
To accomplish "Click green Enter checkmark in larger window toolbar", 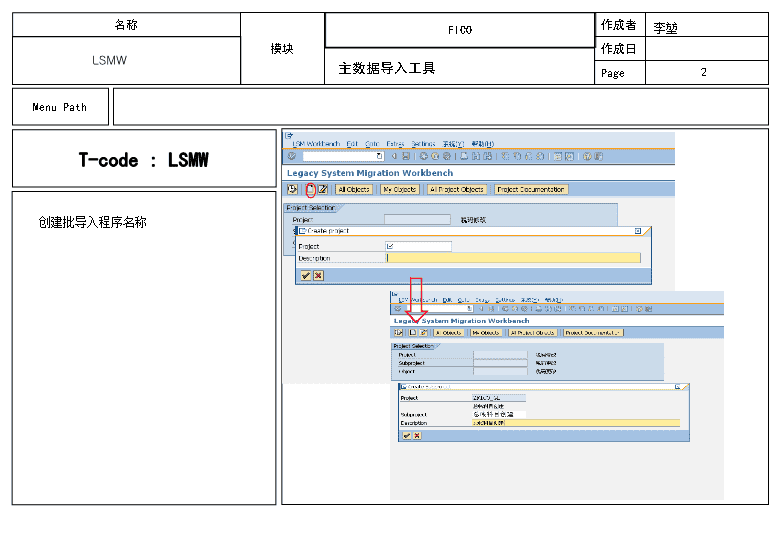I will (292, 156).
